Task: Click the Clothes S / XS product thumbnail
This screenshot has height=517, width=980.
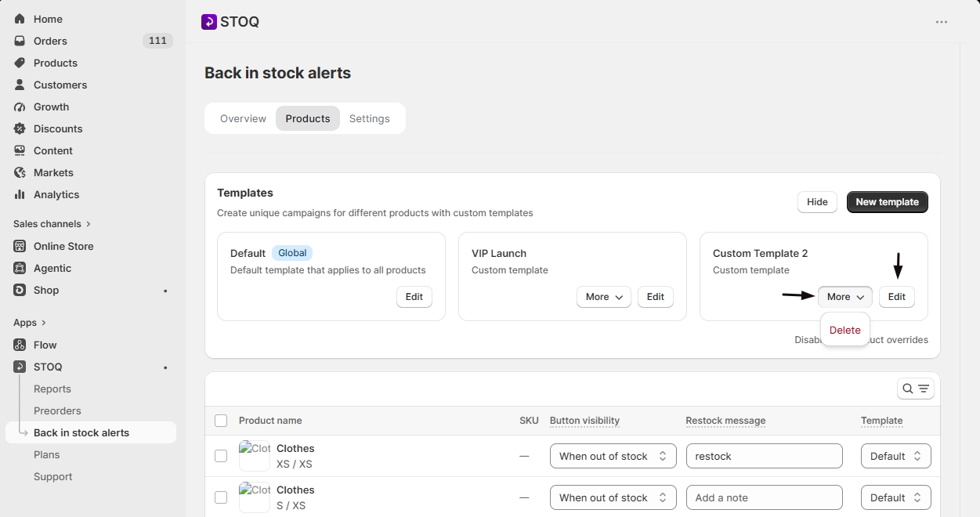Action: point(255,497)
